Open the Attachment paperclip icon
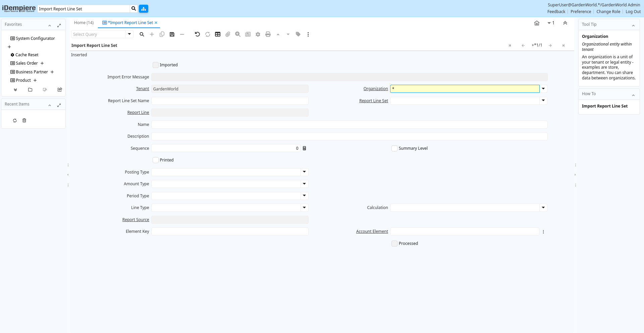The width and height of the screenshot is (644, 333). pos(228,34)
